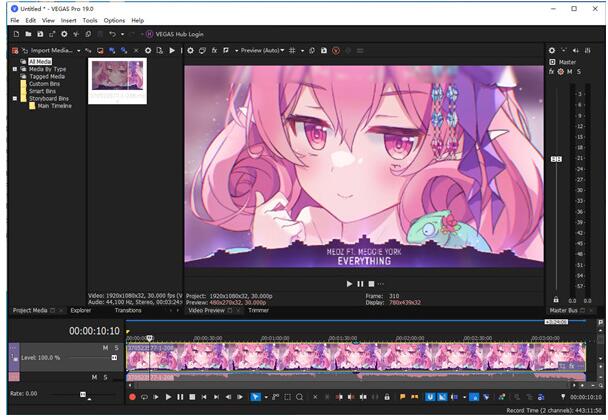The width and height of the screenshot is (608, 420).
Task: Open the overlays grid dropdown arrow
Action: click(x=302, y=50)
